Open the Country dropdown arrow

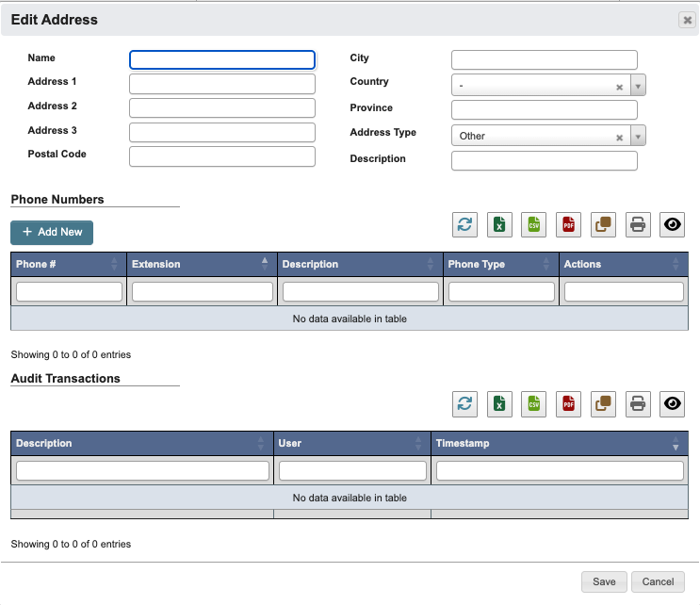pyautogui.click(x=638, y=85)
